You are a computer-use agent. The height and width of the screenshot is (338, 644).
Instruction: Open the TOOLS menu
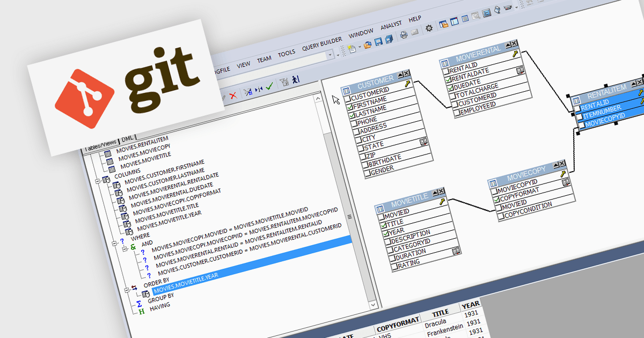(x=286, y=53)
